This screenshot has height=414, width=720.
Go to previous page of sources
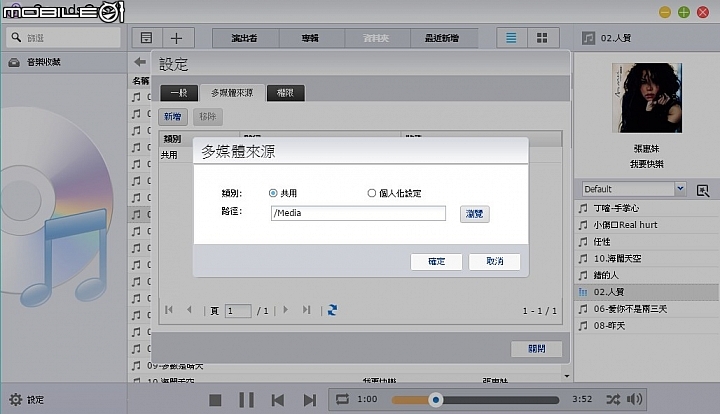(x=189, y=310)
